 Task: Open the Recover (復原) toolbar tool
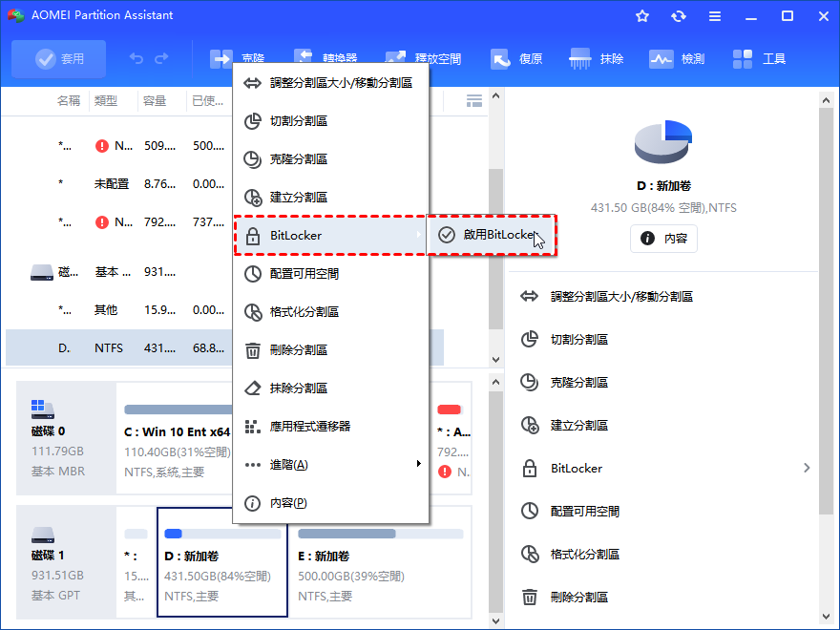(x=517, y=58)
